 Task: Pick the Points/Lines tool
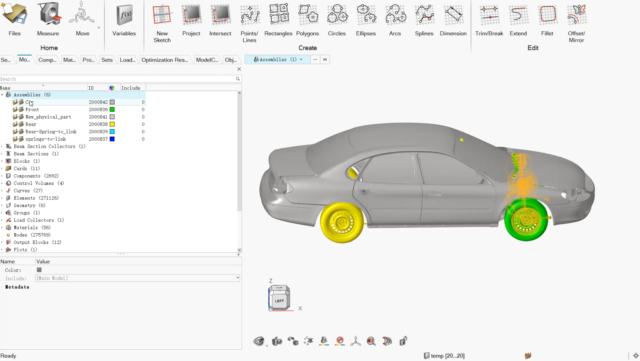pyautogui.click(x=249, y=23)
